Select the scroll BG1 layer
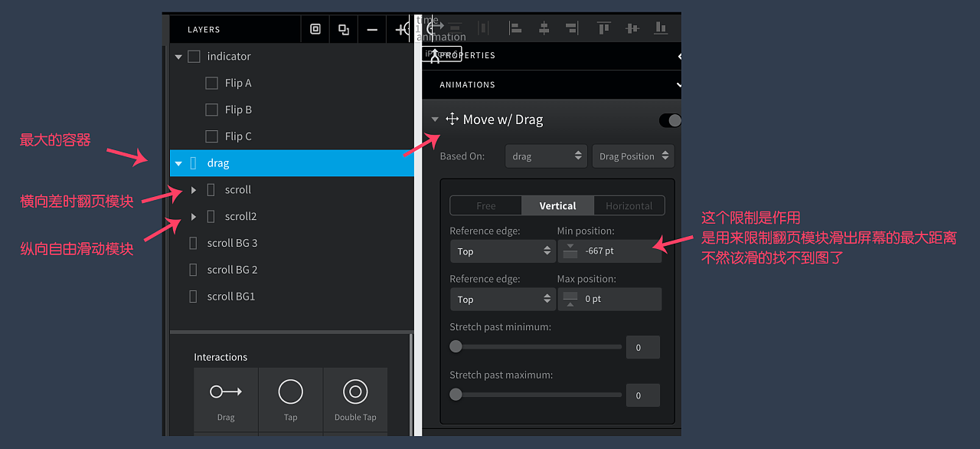This screenshot has height=449, width=980. [x=292, y=297]
